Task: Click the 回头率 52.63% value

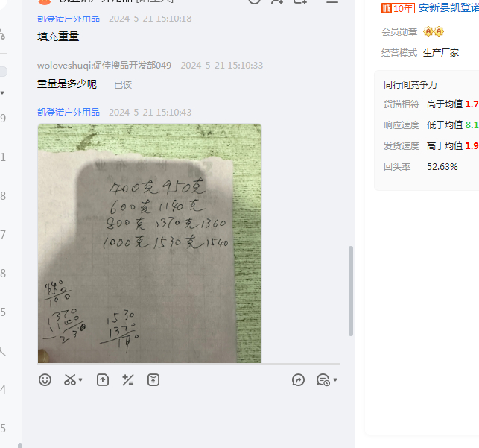Action: click(x=442, y=167)
